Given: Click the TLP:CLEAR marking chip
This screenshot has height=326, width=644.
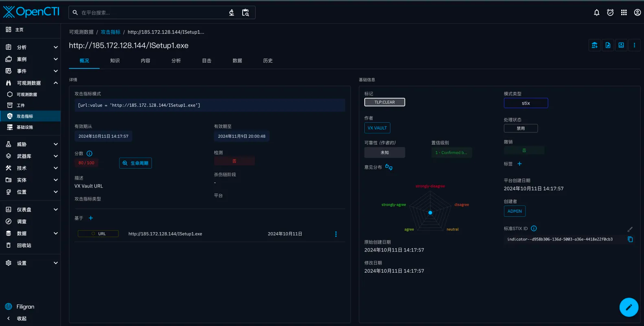Looking at the screenshot, I should [385, 102].
